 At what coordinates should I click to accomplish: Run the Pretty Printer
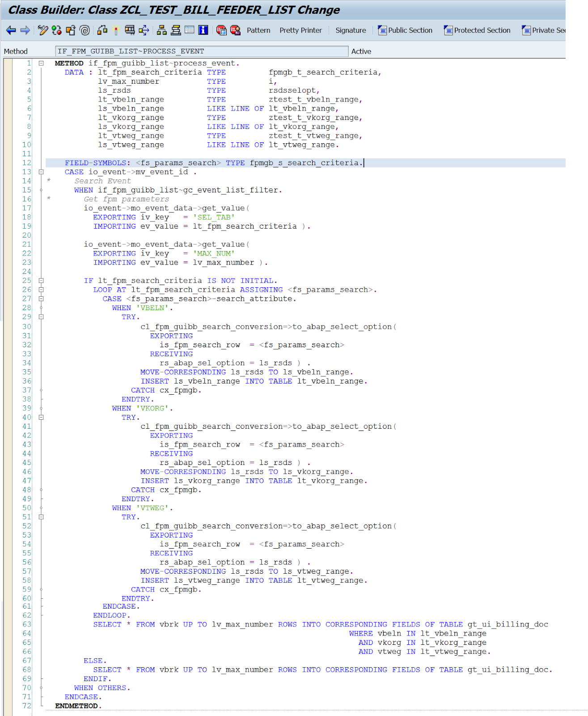pyautogui.click(x=300, y=30)
